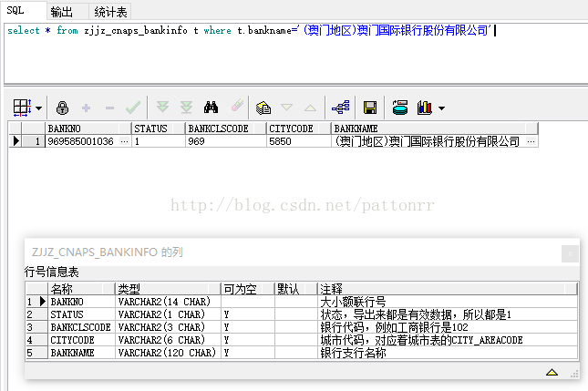Click the fetch next page icon
Viewport: 588px width, 391px height.
pyautogui.click(x=162, y=108)
